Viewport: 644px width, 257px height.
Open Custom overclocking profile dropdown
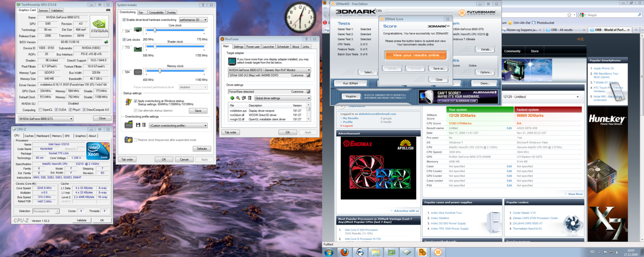178,125
